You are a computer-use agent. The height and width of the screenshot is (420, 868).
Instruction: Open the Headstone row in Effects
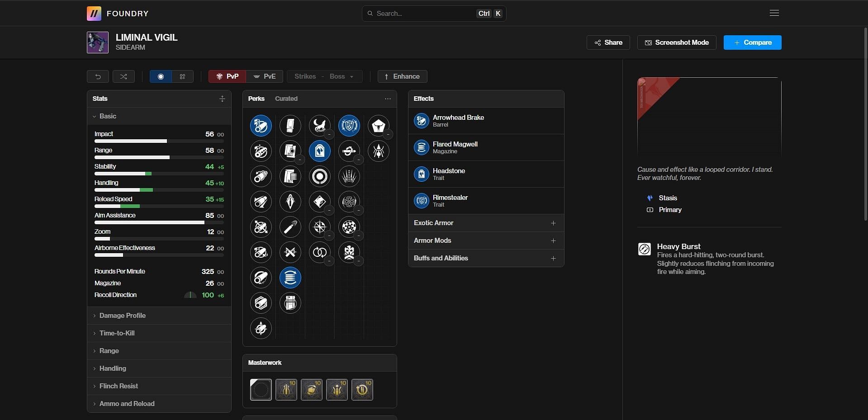coord(486,174)
